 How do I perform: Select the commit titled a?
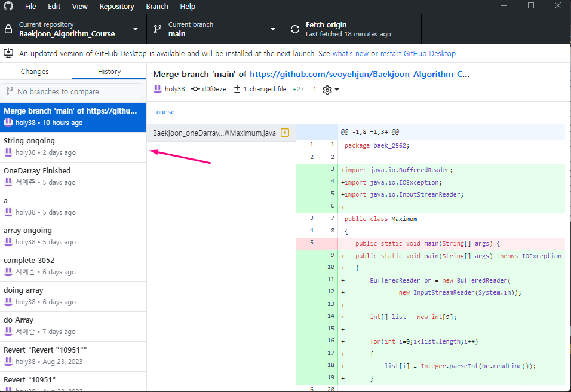point(73,207)
